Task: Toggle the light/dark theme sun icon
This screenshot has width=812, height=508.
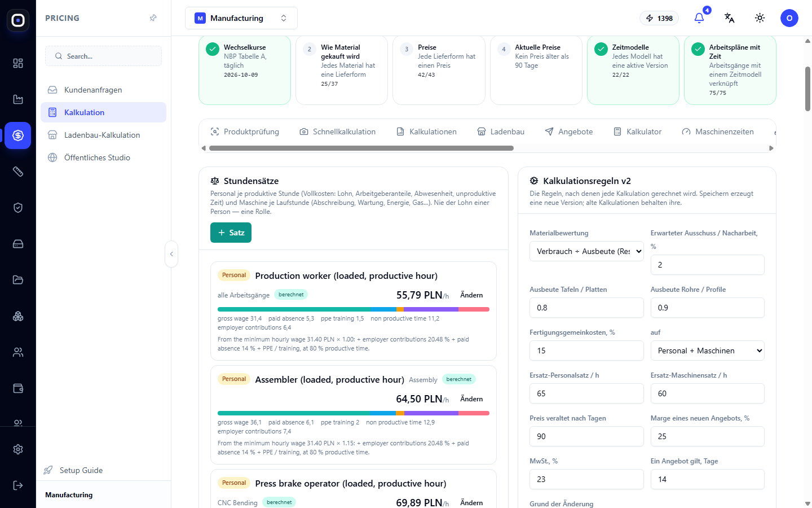Action: tap(760, 18)
